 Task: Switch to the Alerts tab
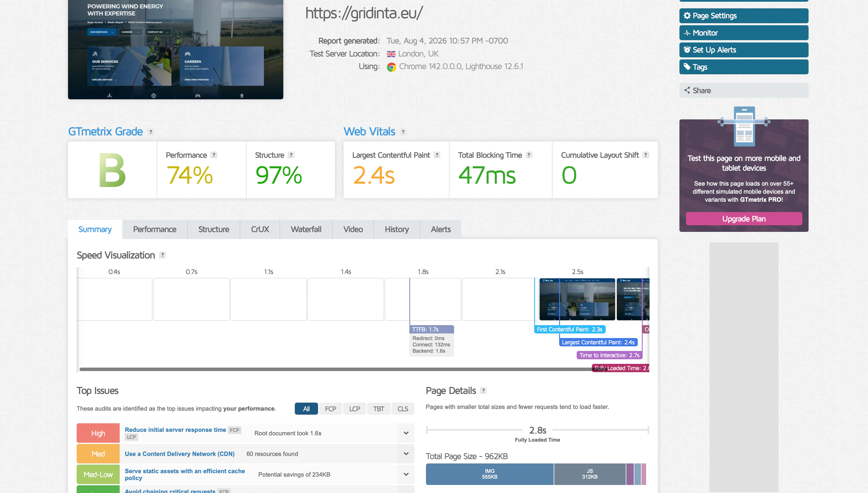coord(441,229)
